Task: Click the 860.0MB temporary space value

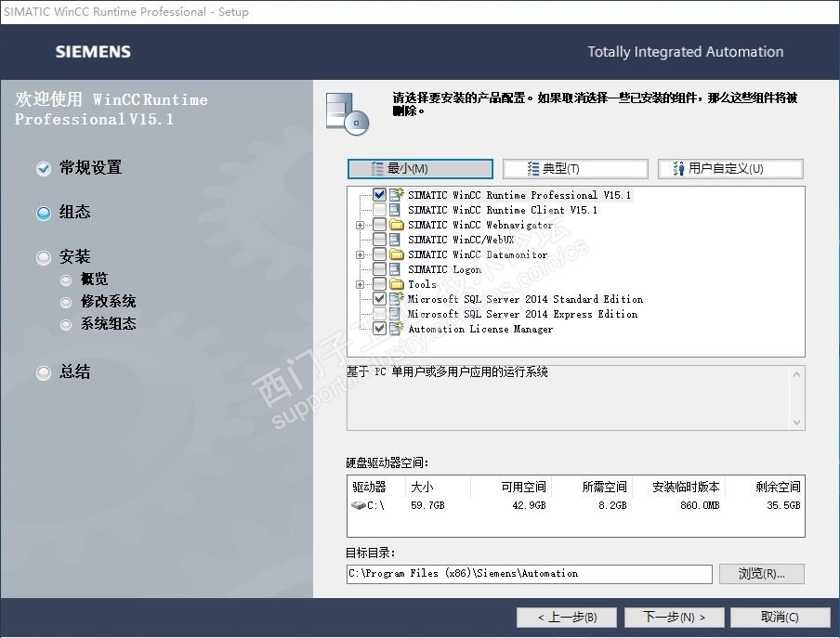Action: (700, 505)
